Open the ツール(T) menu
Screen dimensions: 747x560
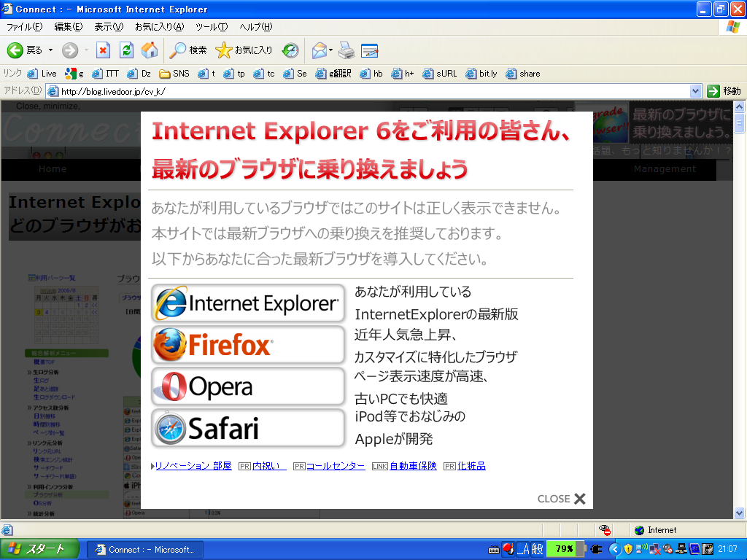pyautogui.click(x=212, y=27)
